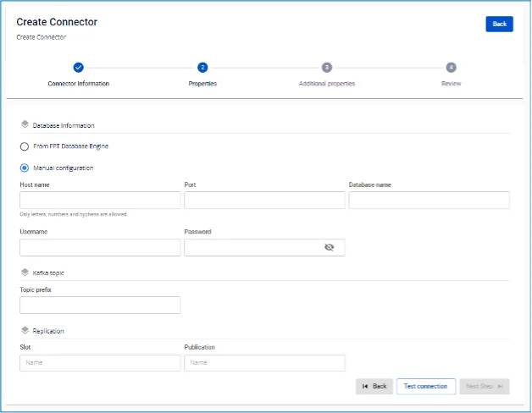The image size is (532, 413).
Task: Click the 'Create Connector' page heading
Action: pos(57,22)
